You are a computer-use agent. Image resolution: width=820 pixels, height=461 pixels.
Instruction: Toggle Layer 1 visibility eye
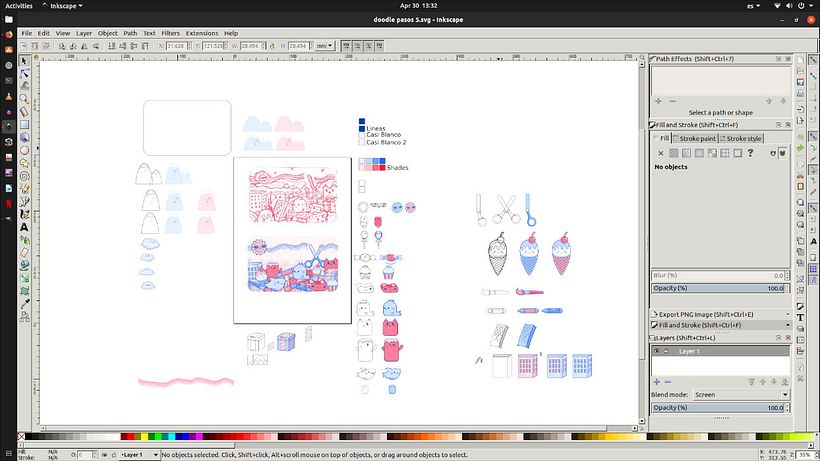point(656,351)
